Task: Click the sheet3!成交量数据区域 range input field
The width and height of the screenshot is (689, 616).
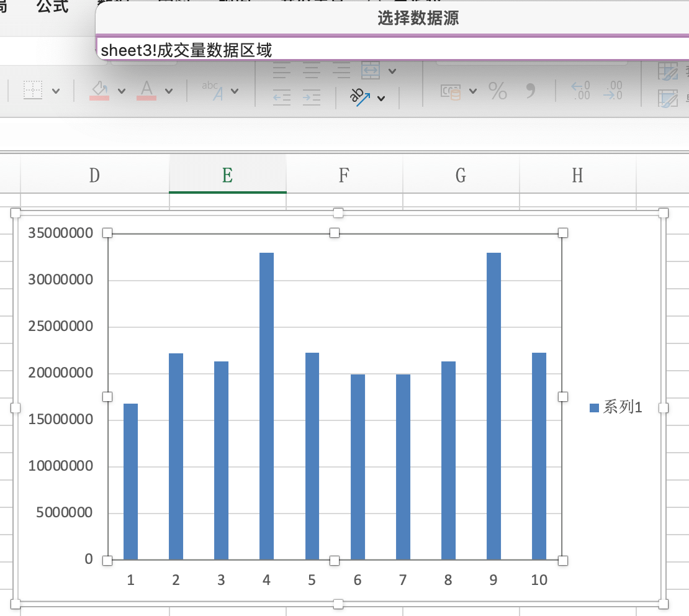Action: [x=392, y=50]
